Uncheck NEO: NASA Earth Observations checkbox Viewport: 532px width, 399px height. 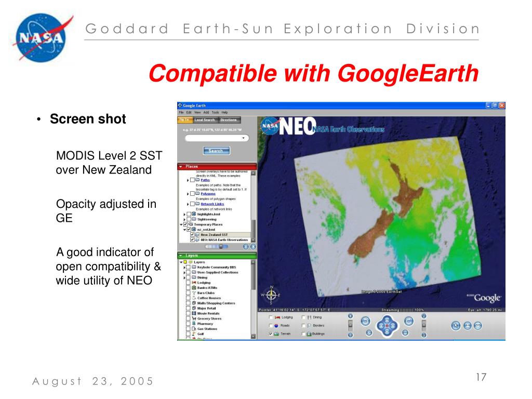192,240
